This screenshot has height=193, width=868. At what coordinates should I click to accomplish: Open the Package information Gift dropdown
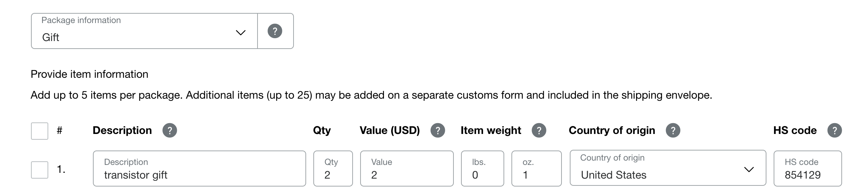[144, 31]
